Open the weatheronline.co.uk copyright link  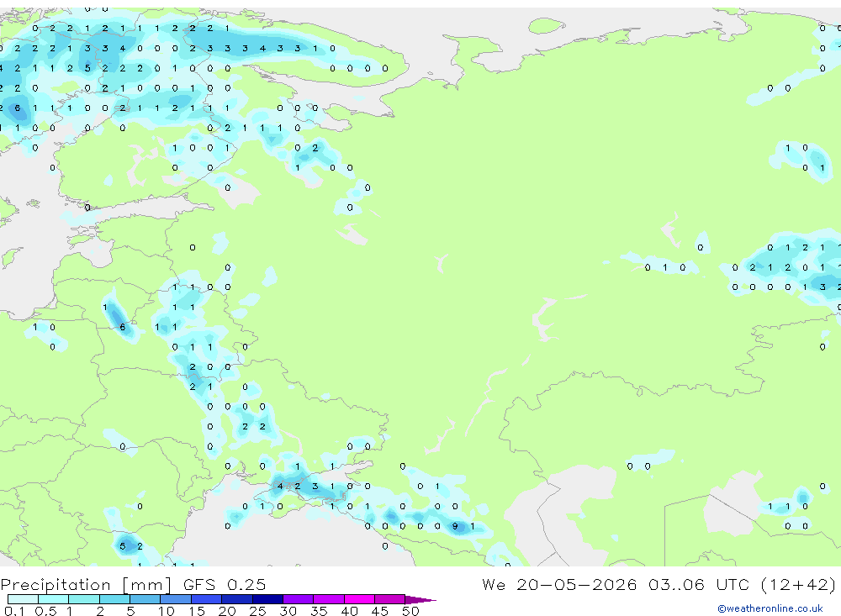(x=770, y=608)
